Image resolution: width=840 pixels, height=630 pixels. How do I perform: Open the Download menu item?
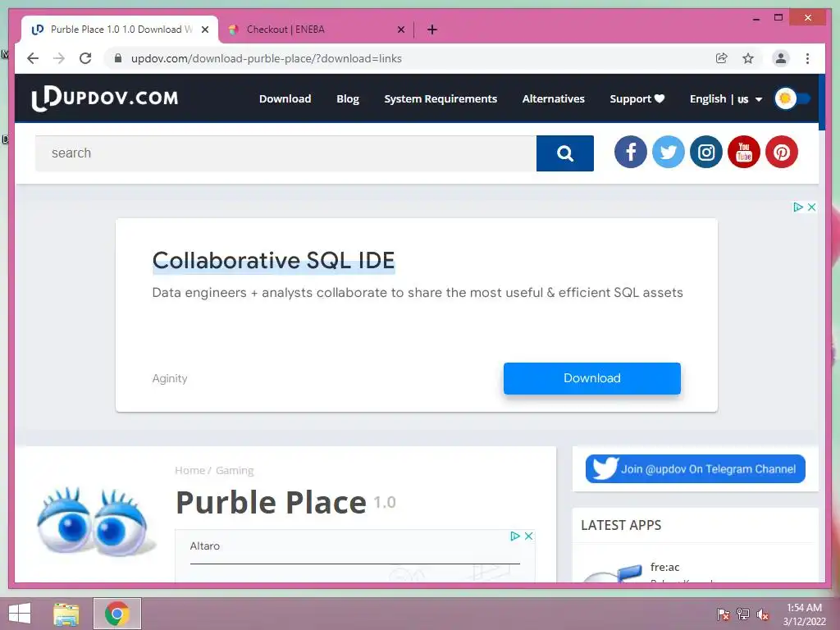(285, 98)
